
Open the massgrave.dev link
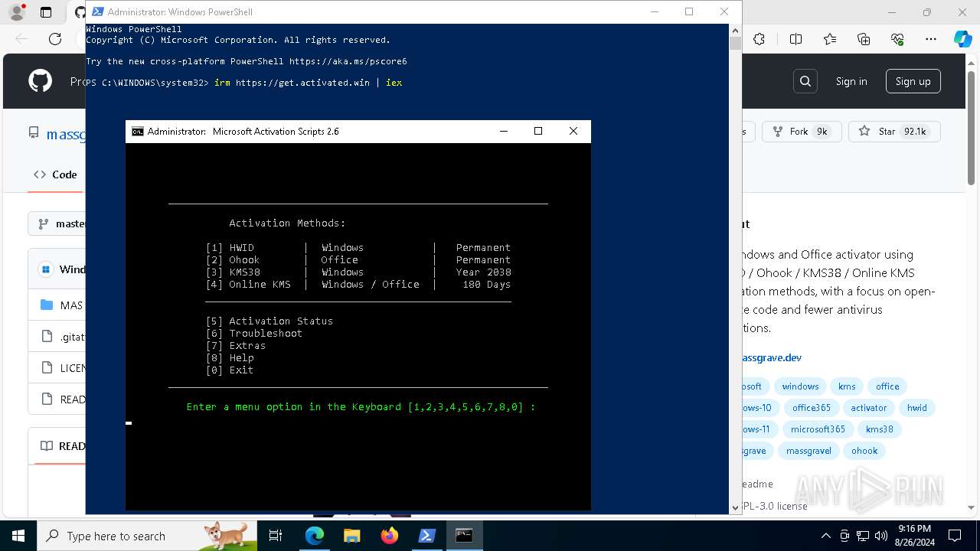click(x=771, y=357)
